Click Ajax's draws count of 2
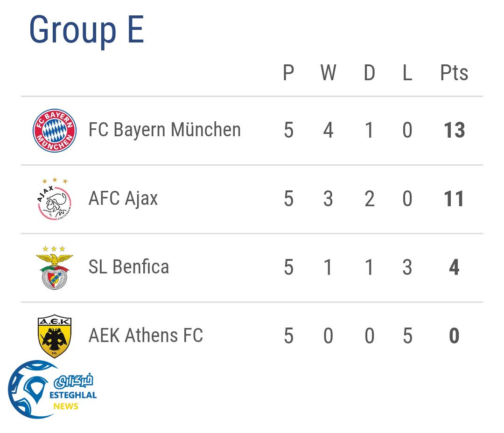Image resolution: width=504 pixels, height=433 pixels. click(x=369, y=199)
